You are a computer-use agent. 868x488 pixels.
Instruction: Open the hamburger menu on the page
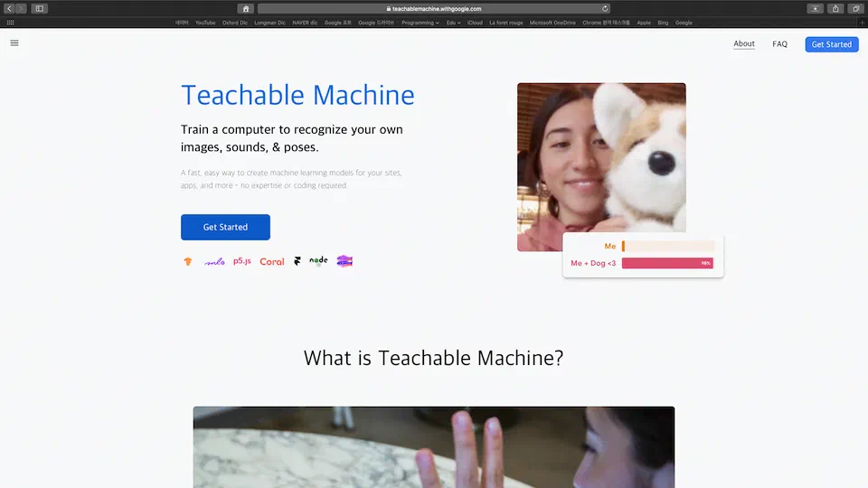pyautogui.click(x=14, y=43)
